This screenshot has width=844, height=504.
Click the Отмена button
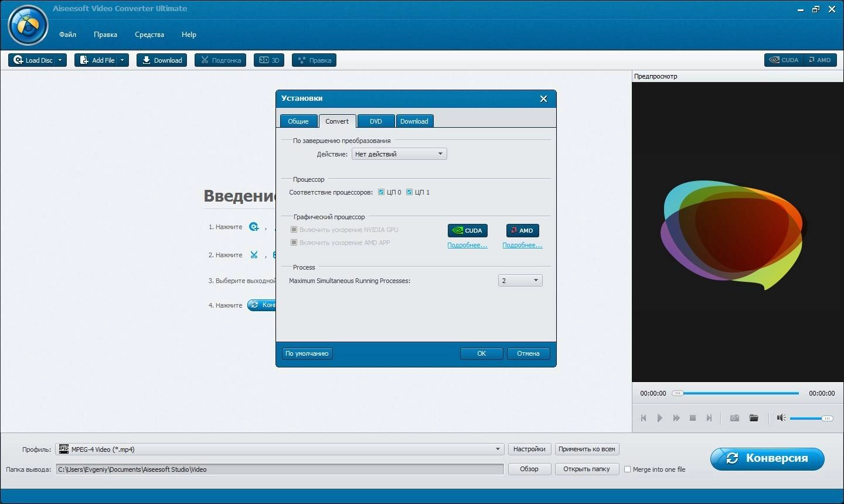528,353
